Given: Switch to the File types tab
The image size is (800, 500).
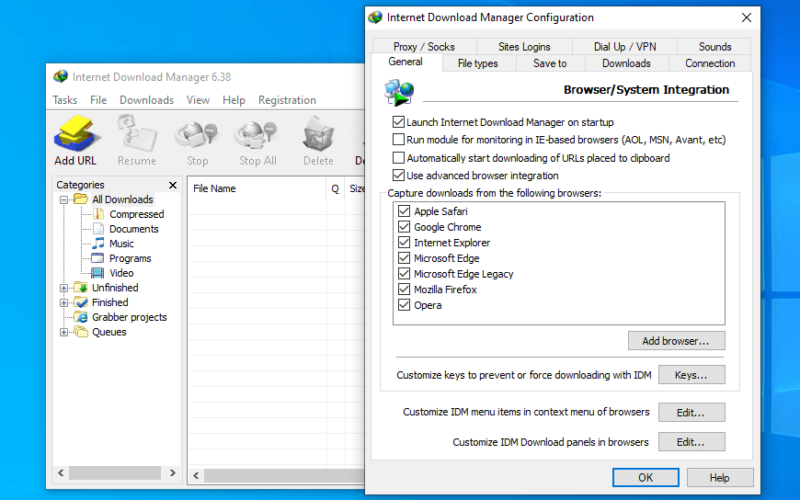Looking at the screenshot, I should [x=478, y=63].
